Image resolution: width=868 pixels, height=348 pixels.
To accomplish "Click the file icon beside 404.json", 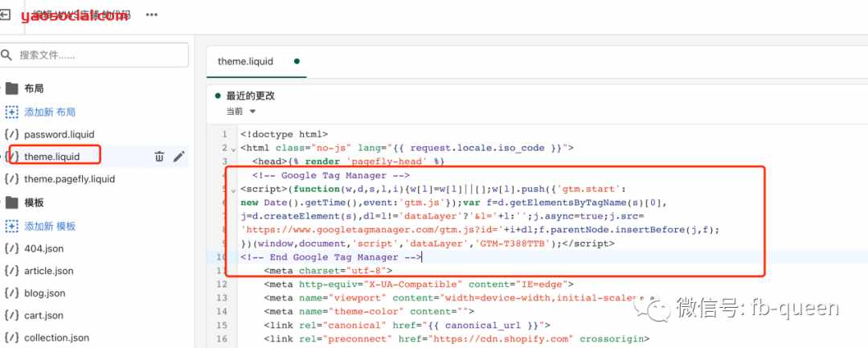I will [x=11, y=248].
